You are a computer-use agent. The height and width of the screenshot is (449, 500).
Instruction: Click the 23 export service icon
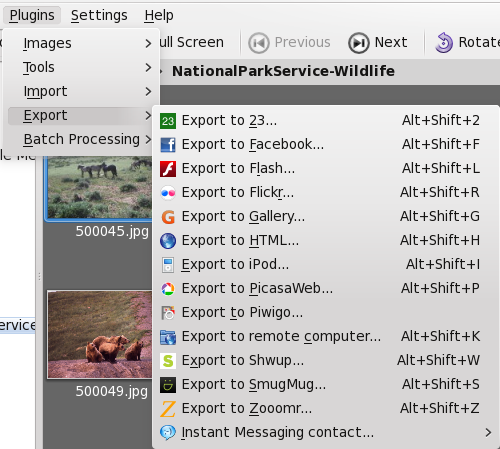click(168, 121)
